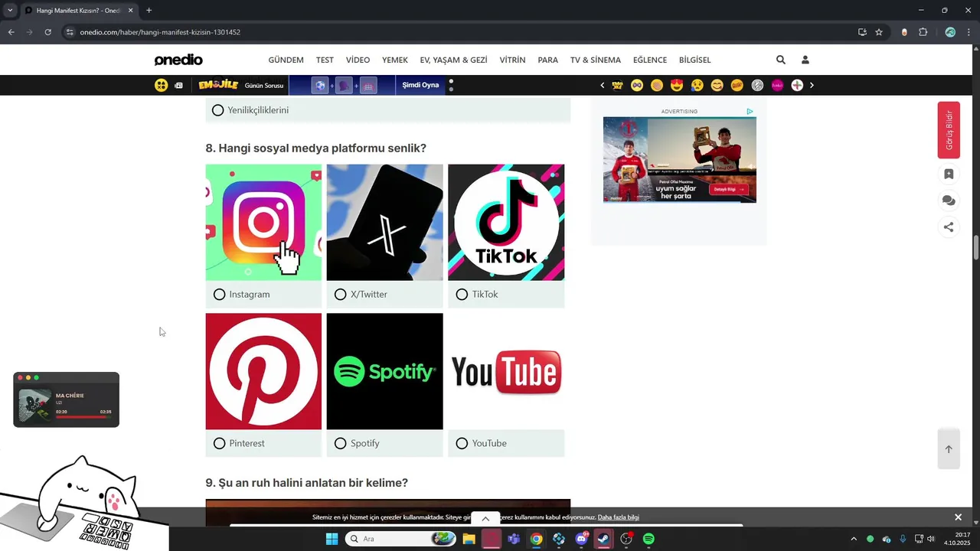
Task: Focus the Chrome address bar
Action: (x=459, y=32)
